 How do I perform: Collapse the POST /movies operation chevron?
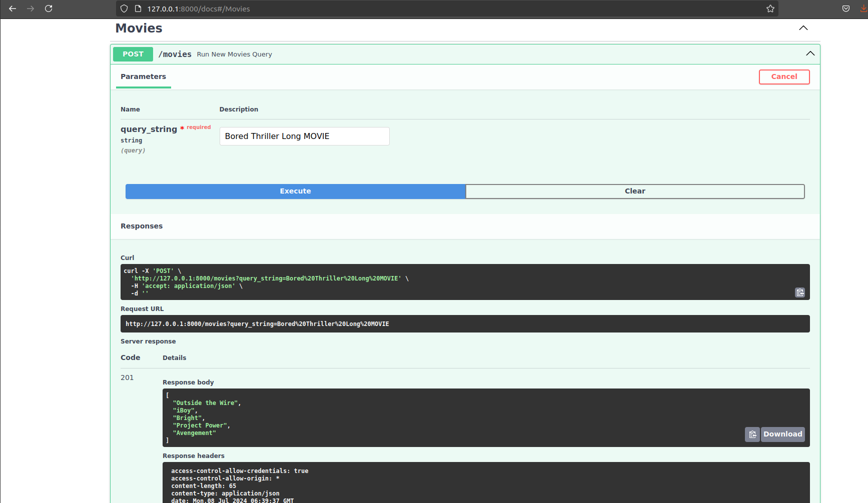click(x=810, y=53)
